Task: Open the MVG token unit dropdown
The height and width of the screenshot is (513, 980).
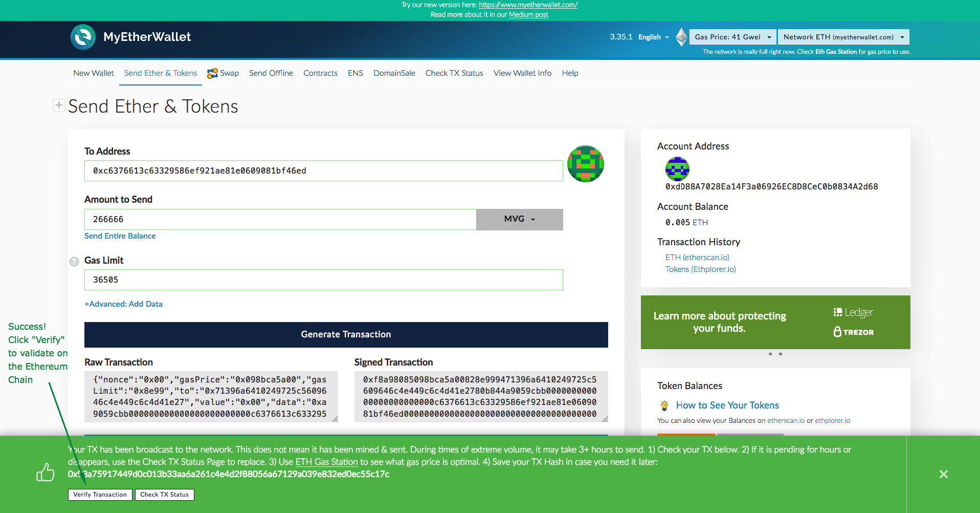Action: [x=520, y=219]
